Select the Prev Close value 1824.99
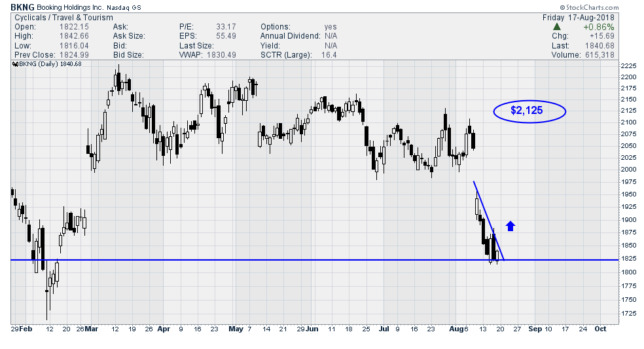The image size is (644, 349). pyautogui.click(x=74, y=55)
